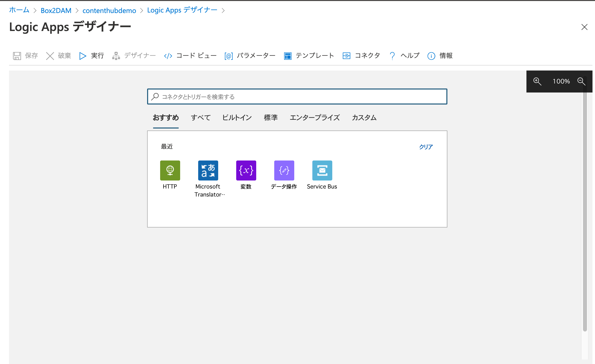Switch to the エンタープライズ tab

(x=315, y=117)
